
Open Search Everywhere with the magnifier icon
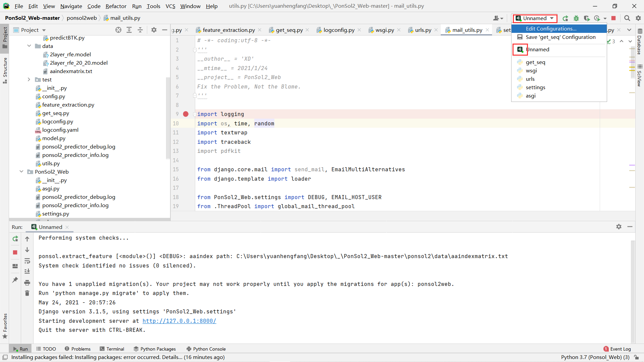tap(627, 18)
